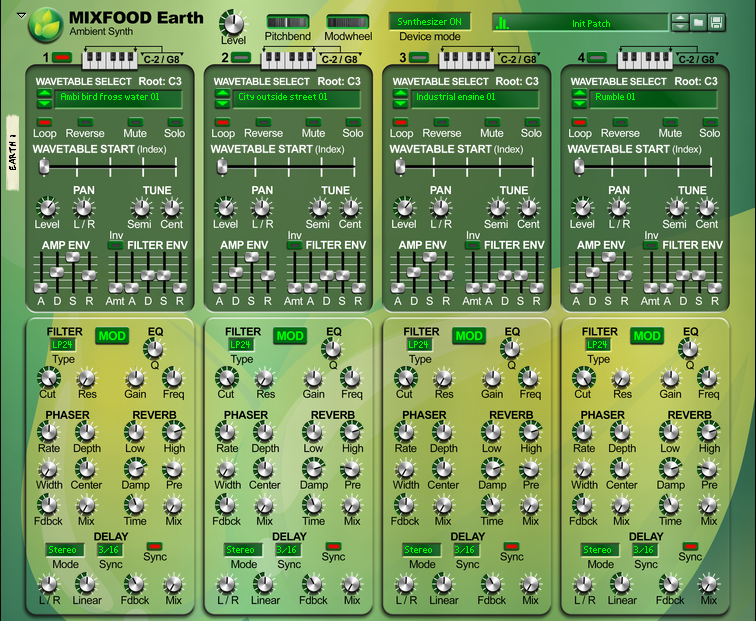Open 'Rumble 01' wavetable selector
This screenshot has width=756, height=621.
click(653, 98)
